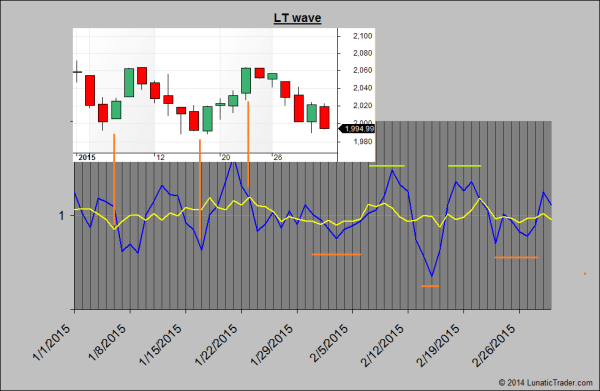Click the 2/19/2015 date axis label
This screenshot has height=391, width=600.
(x=439, y=344)
